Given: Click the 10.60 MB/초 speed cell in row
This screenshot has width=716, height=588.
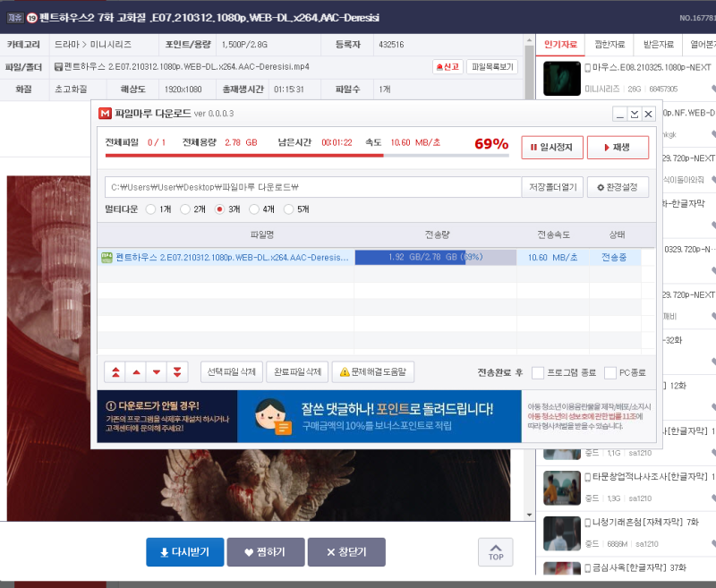Looking at the screenshot, I should point(552,258).
